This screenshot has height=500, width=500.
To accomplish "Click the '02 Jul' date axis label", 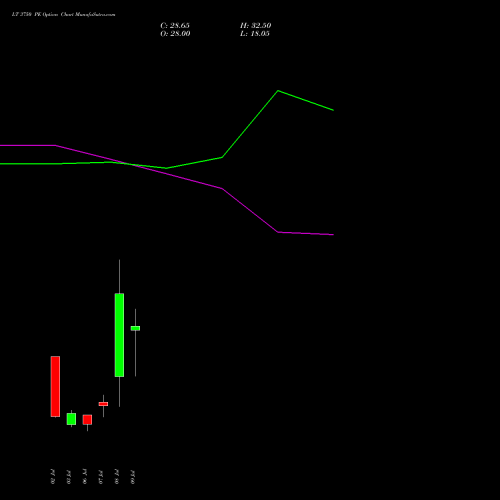I will (x=53, y=477).
